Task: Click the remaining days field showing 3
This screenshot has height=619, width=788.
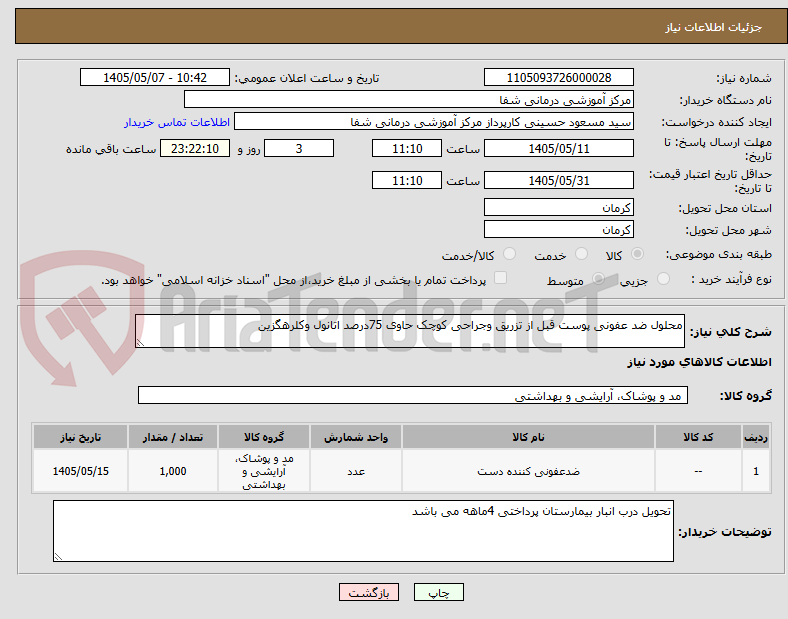Action: (299, 149)
